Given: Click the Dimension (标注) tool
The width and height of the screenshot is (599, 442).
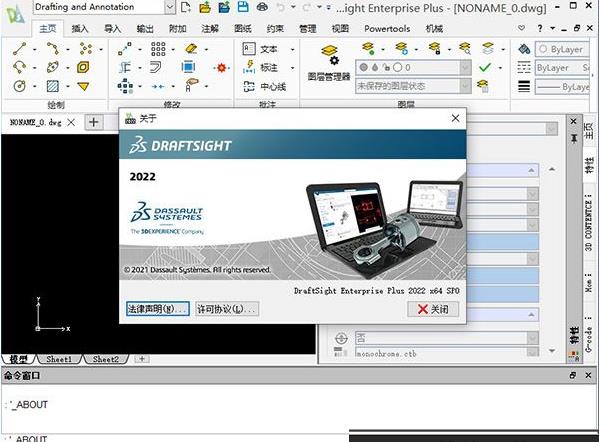Looking at the screenshot, I should point(260,68).
